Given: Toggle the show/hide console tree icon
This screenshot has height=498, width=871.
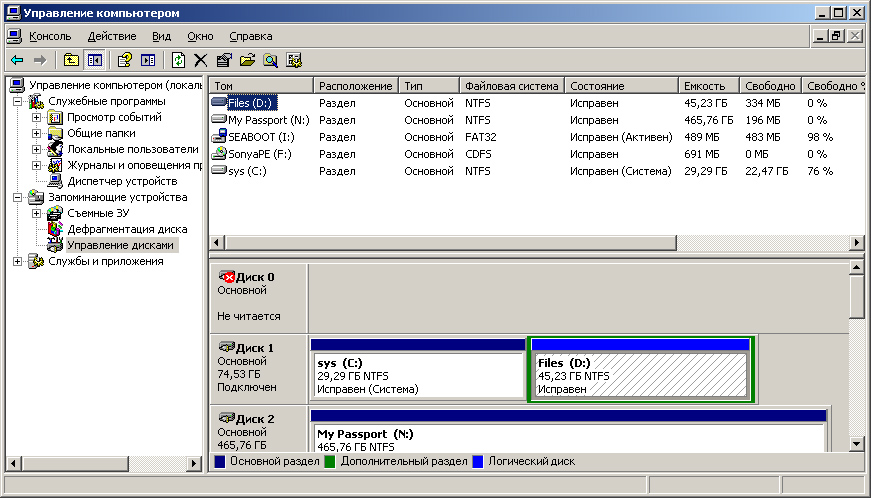Looking at the screenshot, I should pos(95,60).
